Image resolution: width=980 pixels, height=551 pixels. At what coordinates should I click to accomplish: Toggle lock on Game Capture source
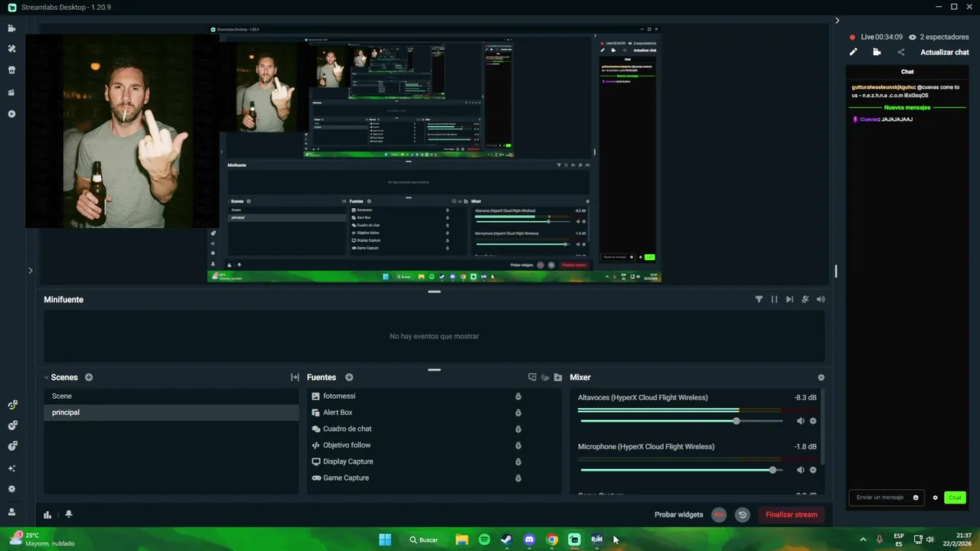click(518, 478)
